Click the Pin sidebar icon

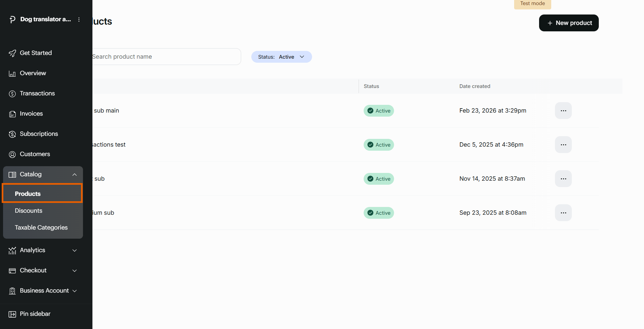tap(12, 314)
